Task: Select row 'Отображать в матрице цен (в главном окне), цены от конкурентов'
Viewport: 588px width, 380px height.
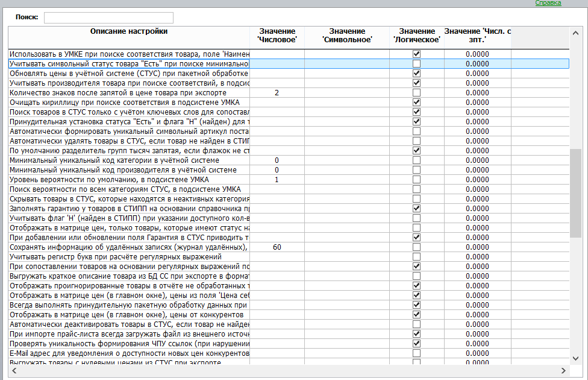Action: [x=289, y=315]
